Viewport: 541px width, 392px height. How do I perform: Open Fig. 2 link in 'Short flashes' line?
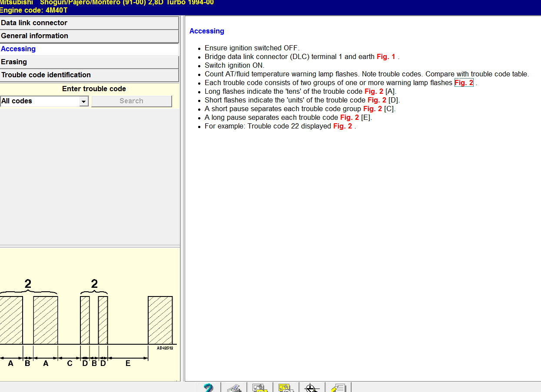click(377, 100)
